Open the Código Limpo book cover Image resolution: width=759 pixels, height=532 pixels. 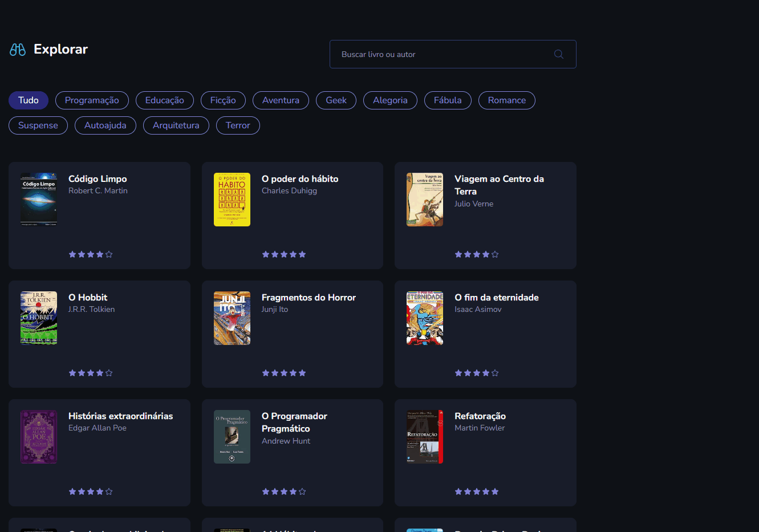(x=39, y=200)
